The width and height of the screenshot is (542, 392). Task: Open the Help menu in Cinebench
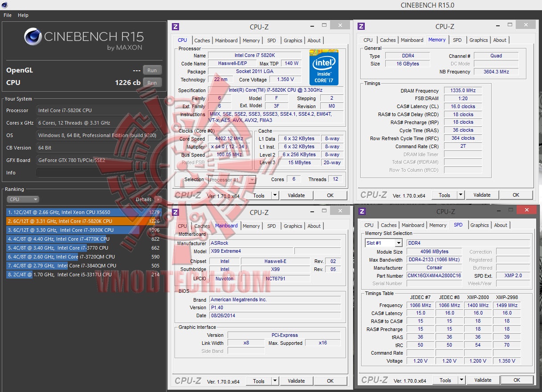pyautogui.click(x=23, y=15)
